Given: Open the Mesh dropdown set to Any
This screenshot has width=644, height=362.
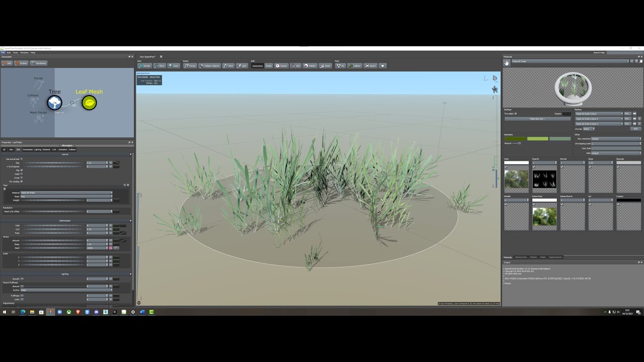Looking at the screenshot, I should pos(66,197).
